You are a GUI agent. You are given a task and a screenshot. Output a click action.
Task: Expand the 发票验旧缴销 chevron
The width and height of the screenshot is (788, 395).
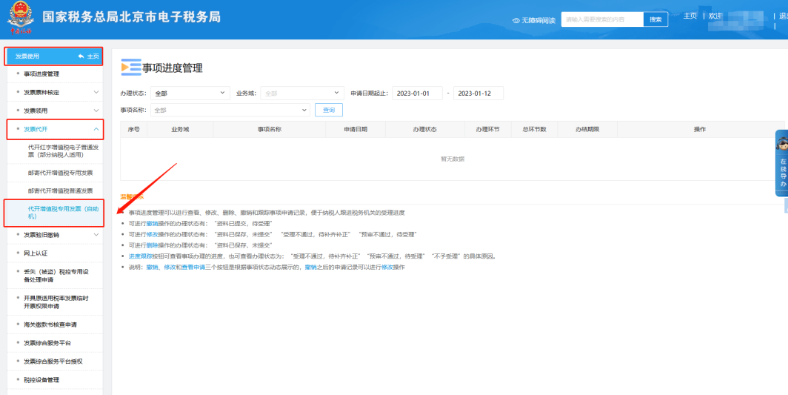tap(96, 235)
